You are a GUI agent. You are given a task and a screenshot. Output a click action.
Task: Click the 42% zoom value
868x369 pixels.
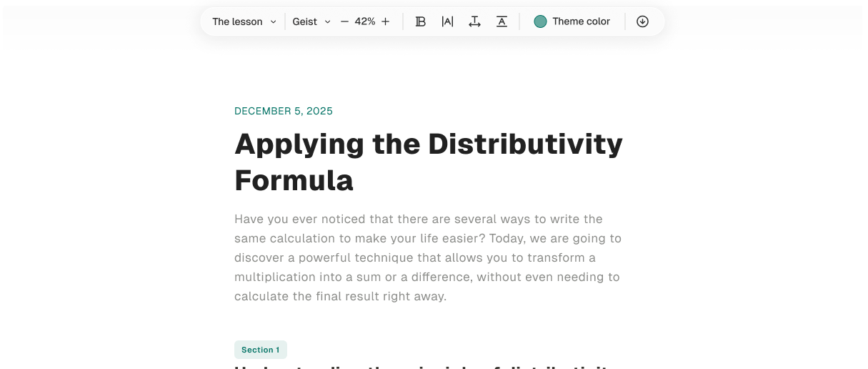point(365,21)
